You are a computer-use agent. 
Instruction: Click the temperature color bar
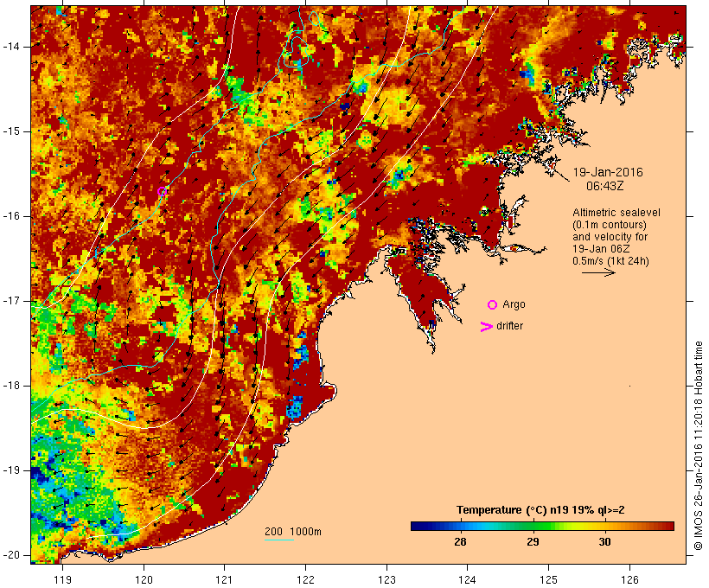coord(542,526)
